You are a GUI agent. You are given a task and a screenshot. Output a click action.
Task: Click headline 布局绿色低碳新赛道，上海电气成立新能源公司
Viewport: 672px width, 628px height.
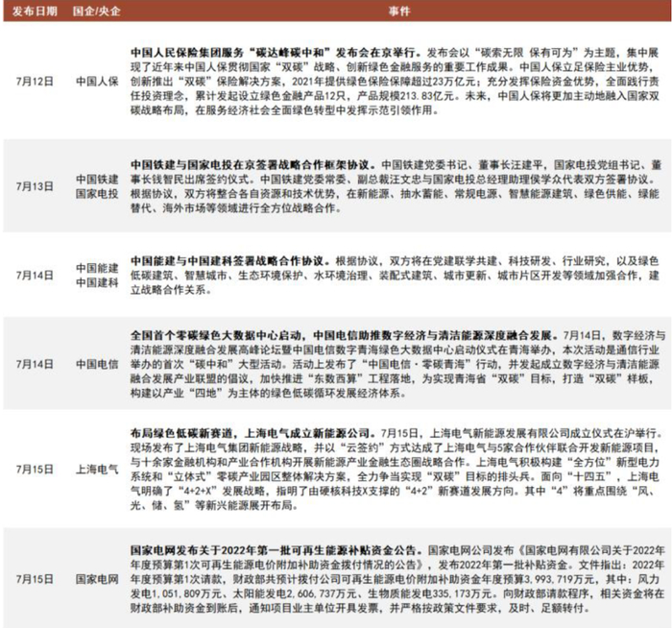(252, 433)
